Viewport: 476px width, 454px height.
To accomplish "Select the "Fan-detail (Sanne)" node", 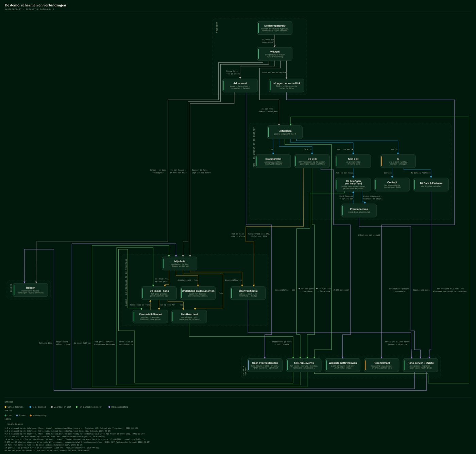I will point(150,317).
